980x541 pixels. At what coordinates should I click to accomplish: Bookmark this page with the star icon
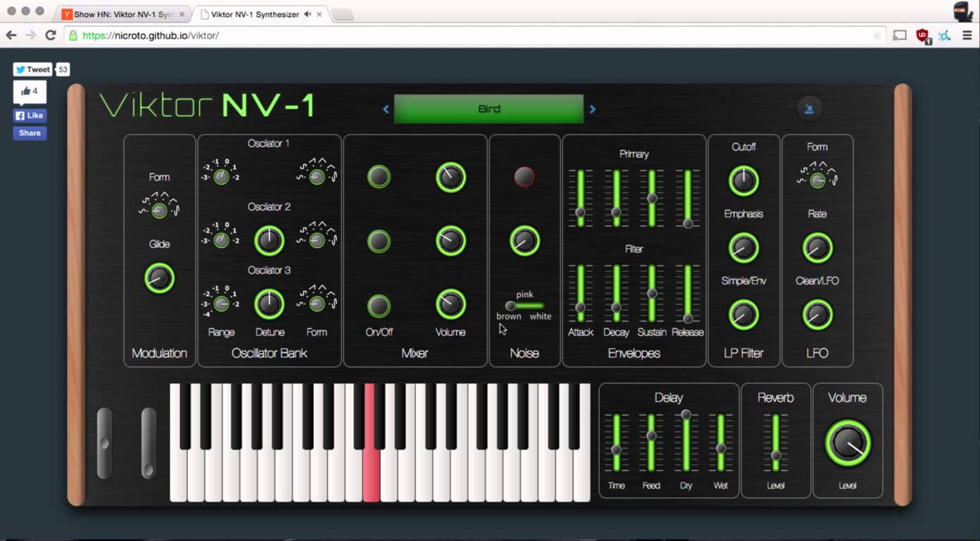pos(877,35)
